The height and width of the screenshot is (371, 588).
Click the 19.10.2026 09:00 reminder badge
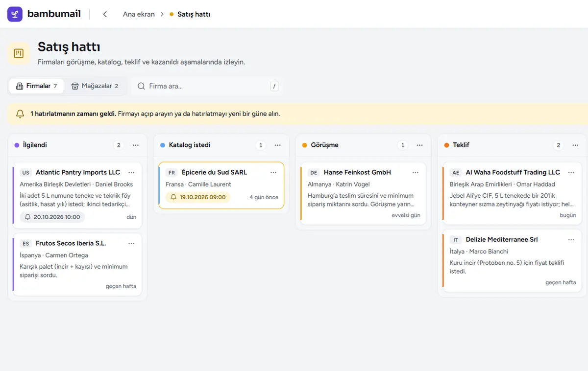[198, 197]
